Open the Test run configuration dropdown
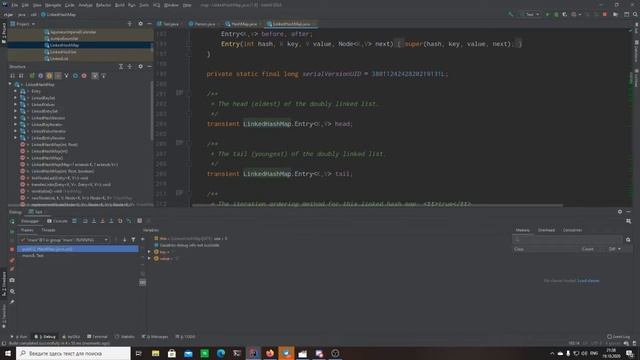Image resolution: width=640 pixels, height=360 pixels. [530, 14]
